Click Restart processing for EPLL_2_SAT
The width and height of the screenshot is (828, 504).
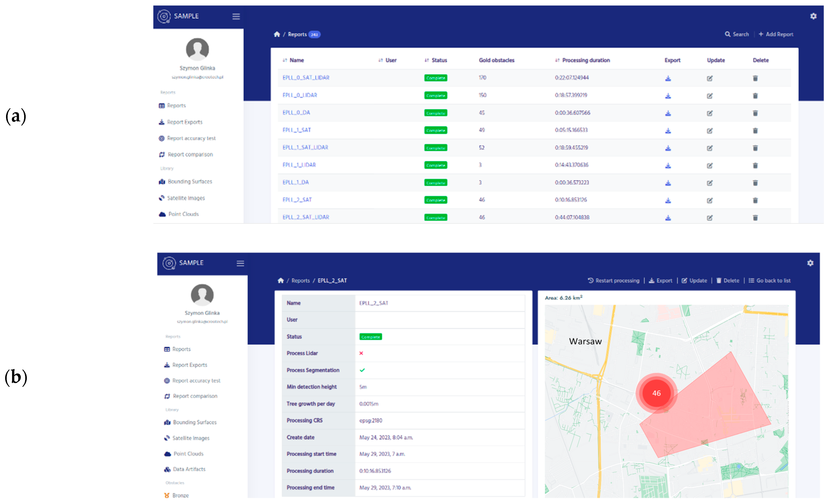[614, 280]
